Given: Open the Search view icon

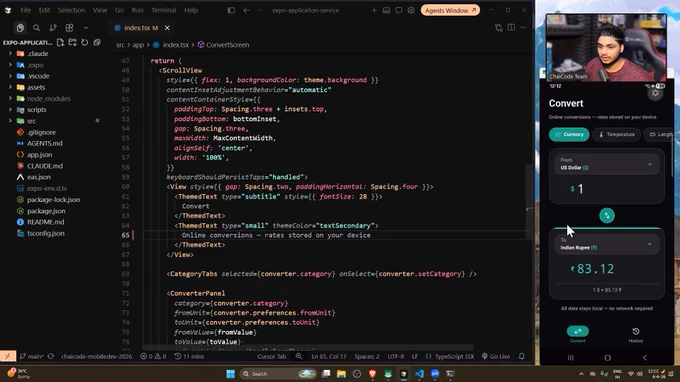Looking at the screenshot, I should [x=36, y=28].
